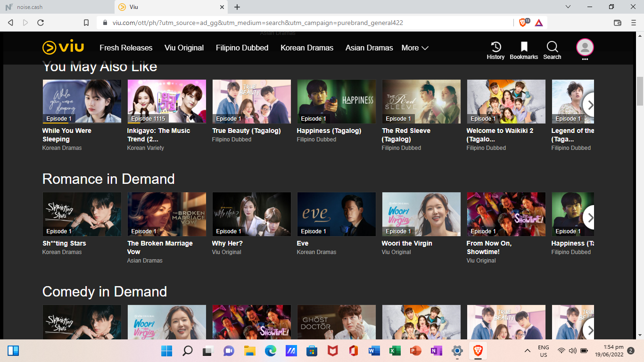This screenshot has width=644, height=362.
Task: Click the Viu logo in the header
Action: (x=63, y=48)
